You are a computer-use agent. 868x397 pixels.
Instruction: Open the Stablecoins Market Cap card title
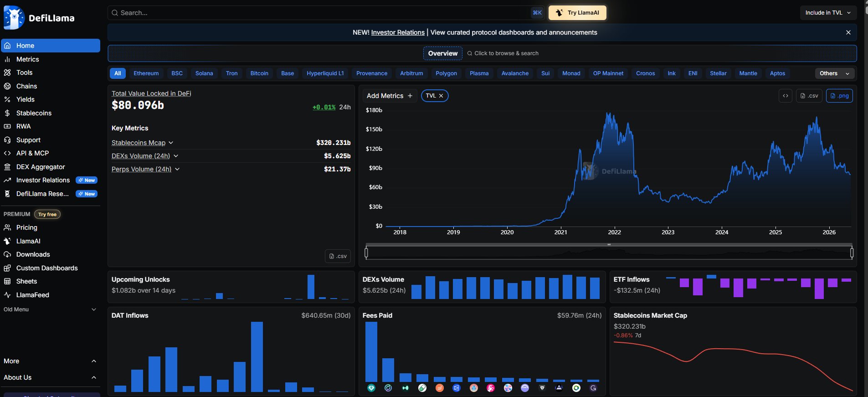pyautogui.click(x=650, y=315)
